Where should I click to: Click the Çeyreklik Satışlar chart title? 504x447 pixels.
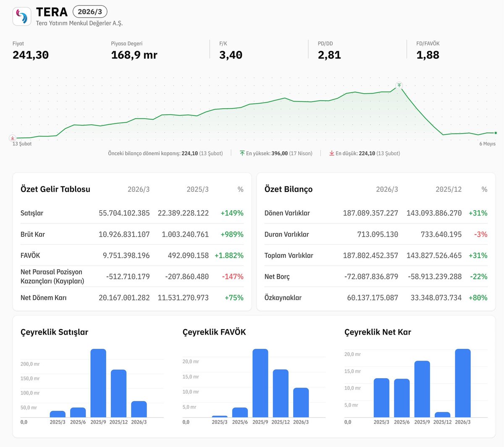54,332
